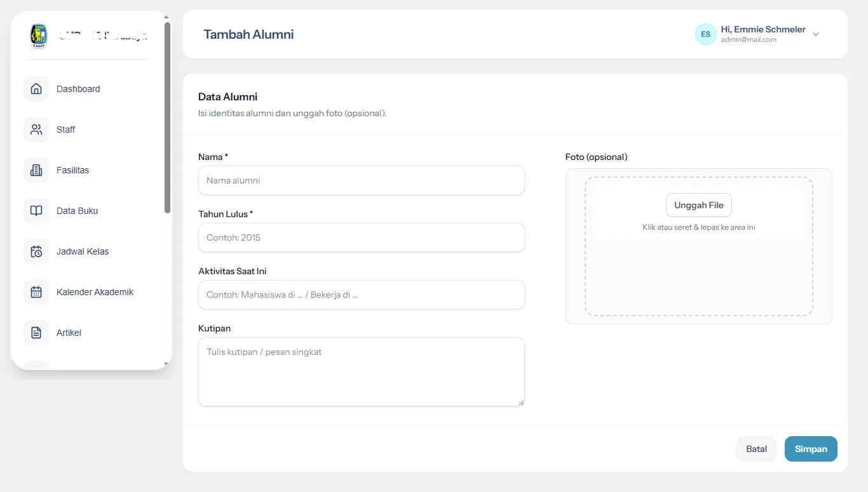Click the Staff people icon
The width and height of the screenshot is (868, 492).
[36, 130]
